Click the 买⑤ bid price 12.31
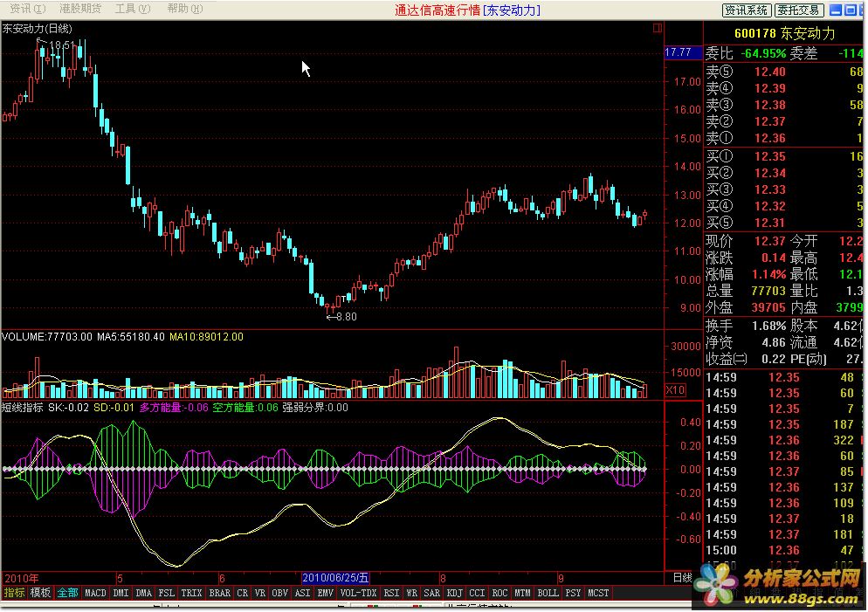868x612 pixels. click(x=769, y=223)
